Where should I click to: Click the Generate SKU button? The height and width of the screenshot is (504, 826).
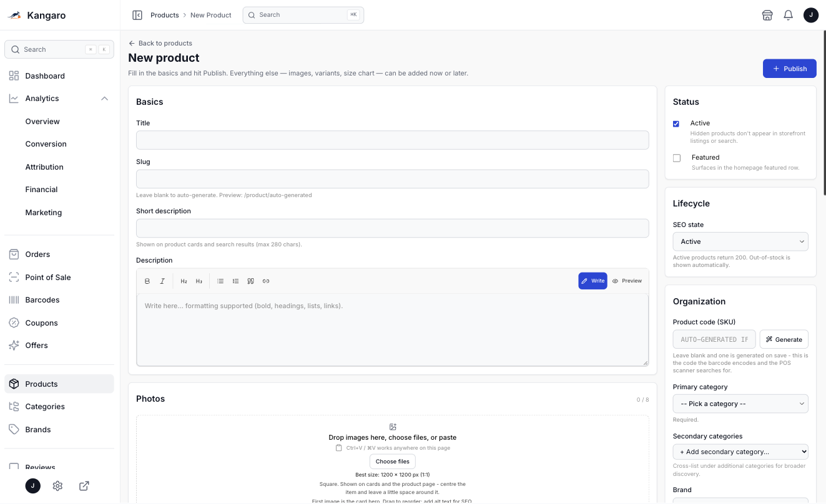(784, 339)
